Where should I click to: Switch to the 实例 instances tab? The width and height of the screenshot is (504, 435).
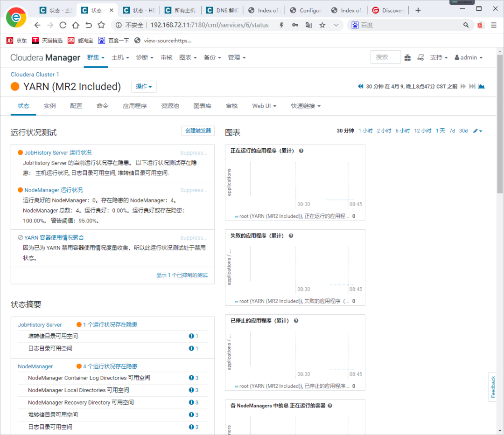click(x=50, y=106)
